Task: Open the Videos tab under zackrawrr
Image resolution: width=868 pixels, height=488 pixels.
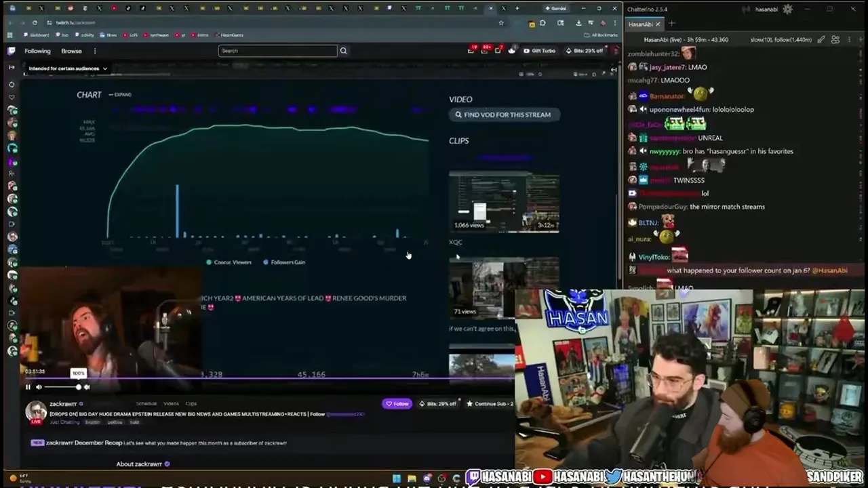Action: 171,403
